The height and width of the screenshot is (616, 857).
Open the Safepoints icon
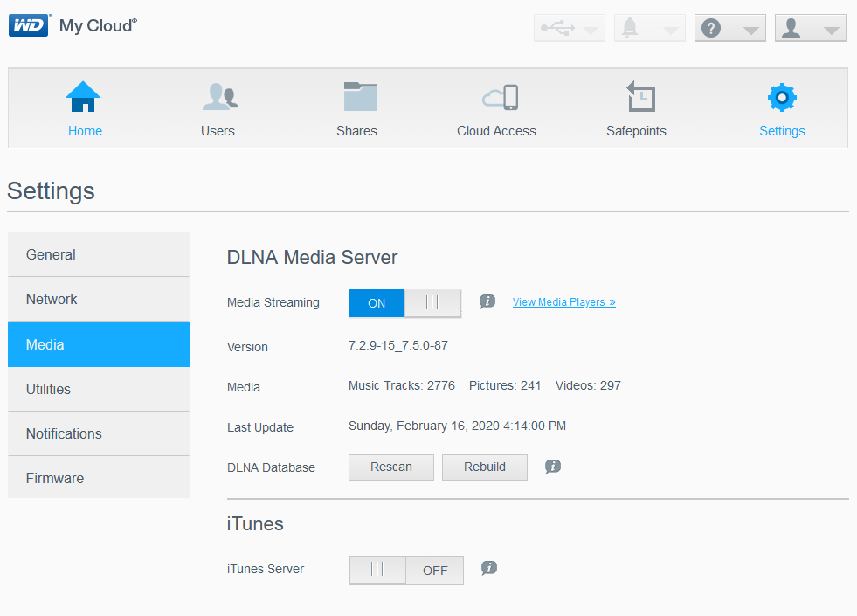[640, 97]
